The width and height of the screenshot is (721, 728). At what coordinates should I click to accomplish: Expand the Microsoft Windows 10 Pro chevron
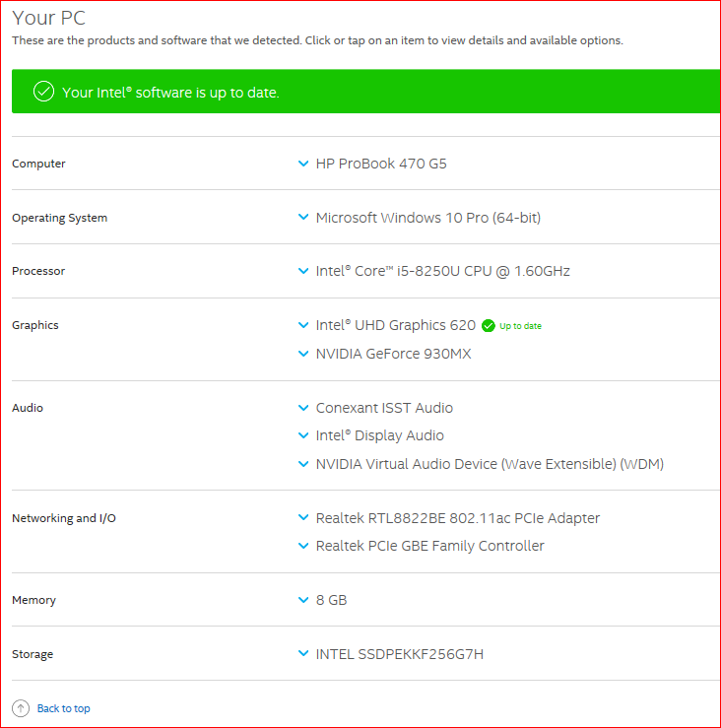point(303,217)
